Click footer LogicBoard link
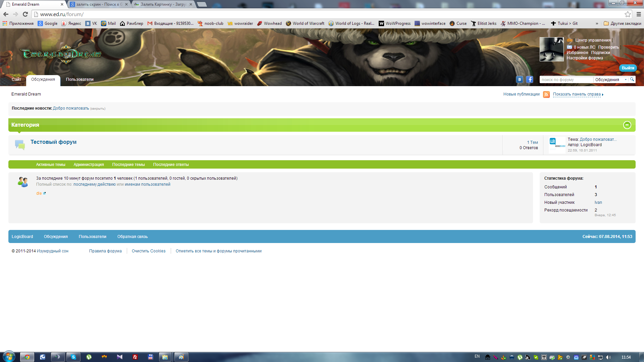The image size is (644, 362). click(x=22, y=237)
